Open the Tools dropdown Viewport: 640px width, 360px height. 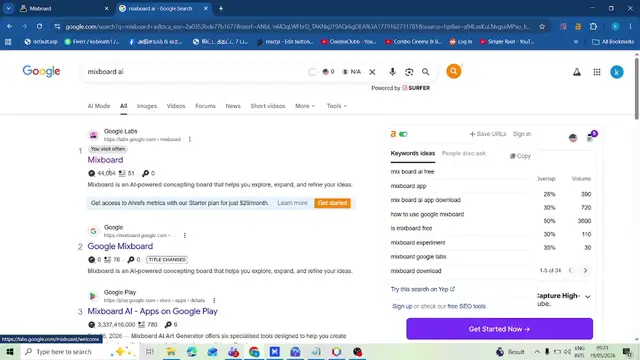pos(336,106)
